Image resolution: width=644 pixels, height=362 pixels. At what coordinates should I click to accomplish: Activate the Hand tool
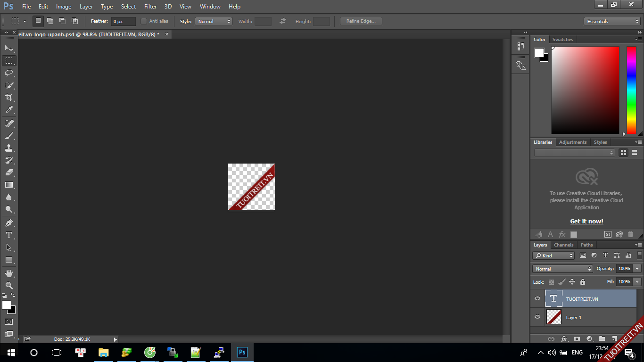9,273
